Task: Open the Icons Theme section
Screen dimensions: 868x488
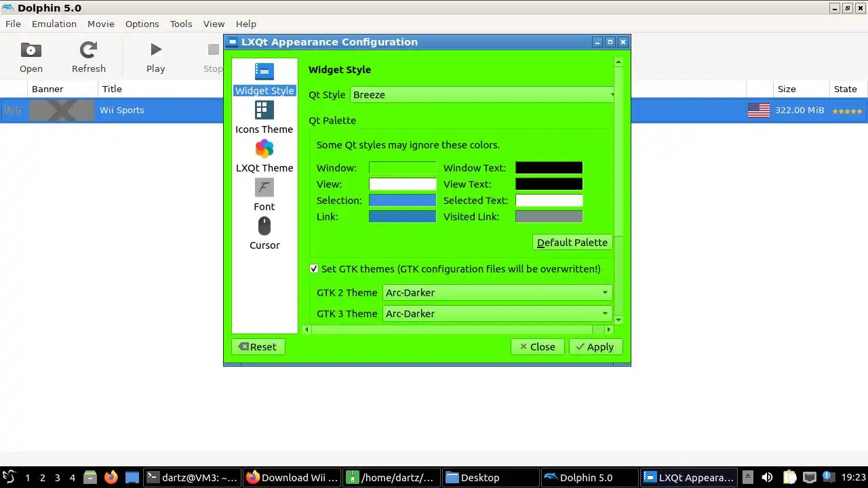Action: (264, 118)
